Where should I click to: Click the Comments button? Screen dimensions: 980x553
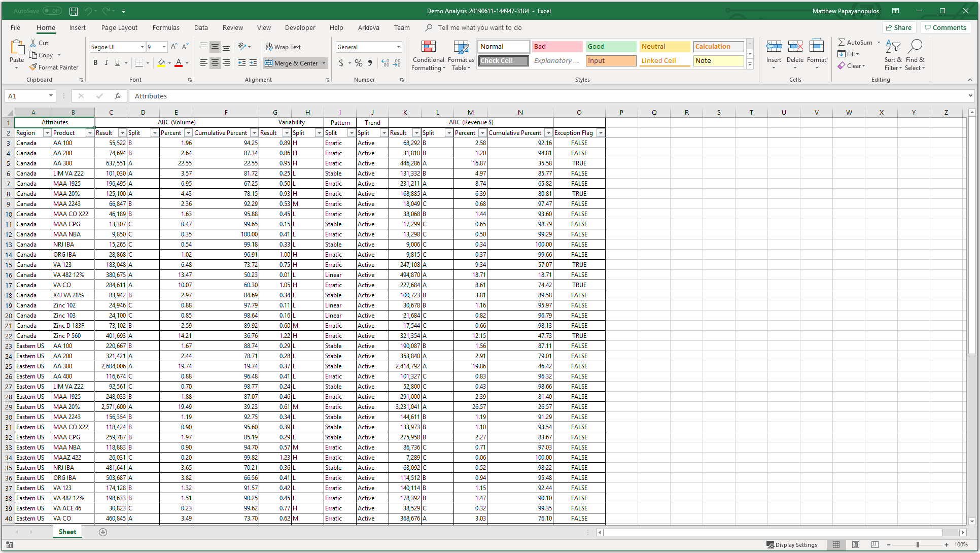(x=945, y=27)
